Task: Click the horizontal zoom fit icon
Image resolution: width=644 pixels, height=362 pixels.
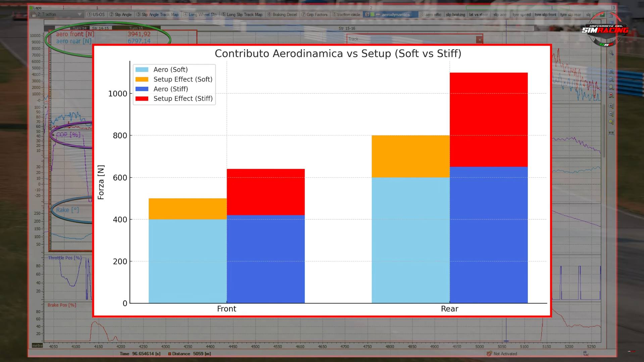Action: click(611, 88)
